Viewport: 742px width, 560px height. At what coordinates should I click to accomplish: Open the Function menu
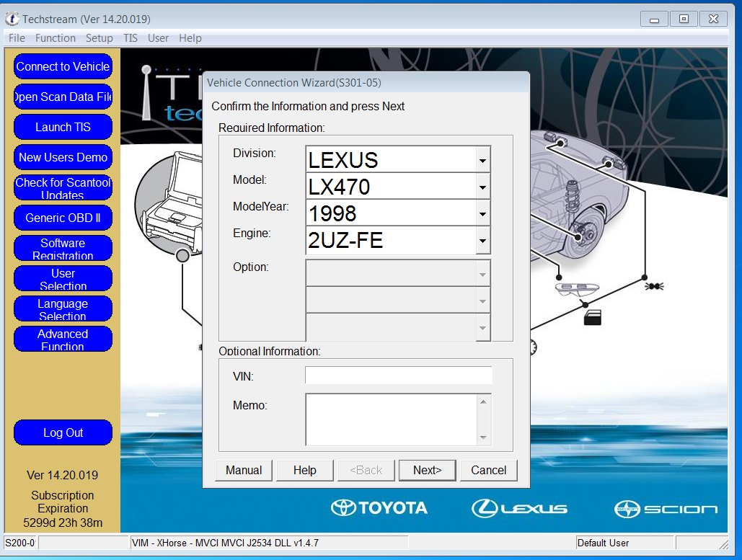[x=56, y=37]
